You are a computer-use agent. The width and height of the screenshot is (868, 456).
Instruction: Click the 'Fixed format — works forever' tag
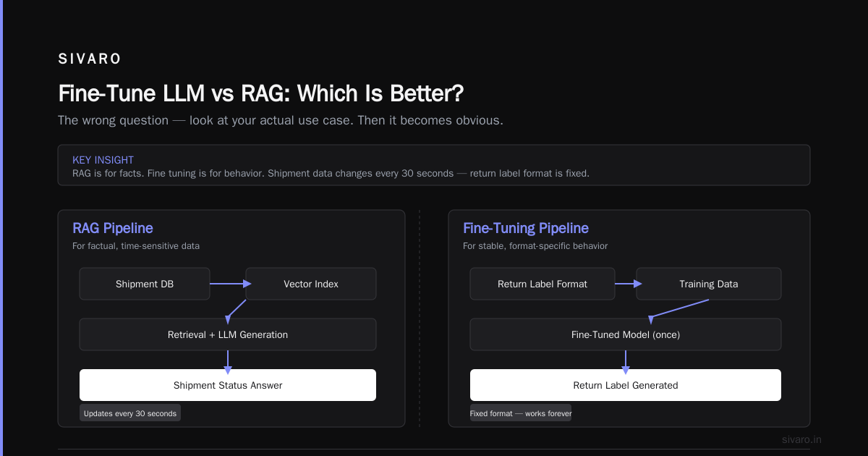click(521, 413)
